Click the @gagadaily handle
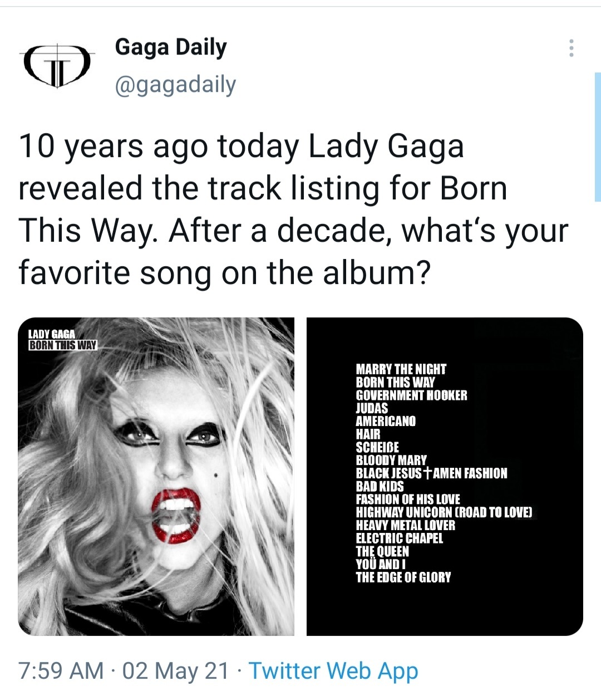Image resolution: width=601 pixels, height=700 pixels. 175,85
